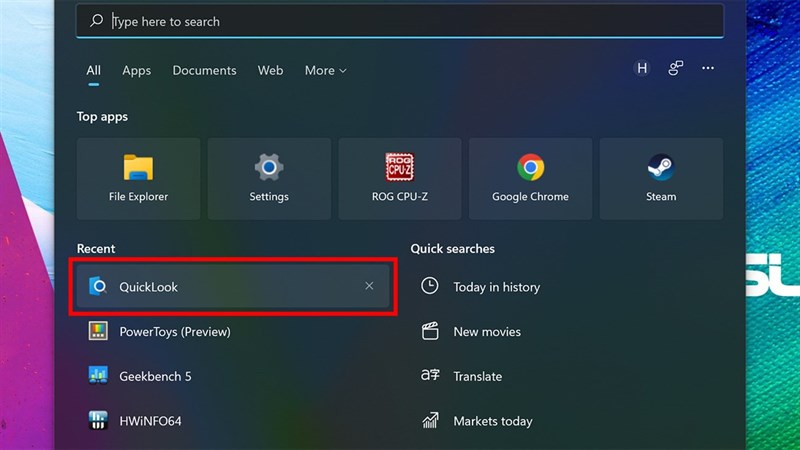Remove QuickLook from Recent with the X
Screen dimensions: 800x450
click(x=369, y=286)
